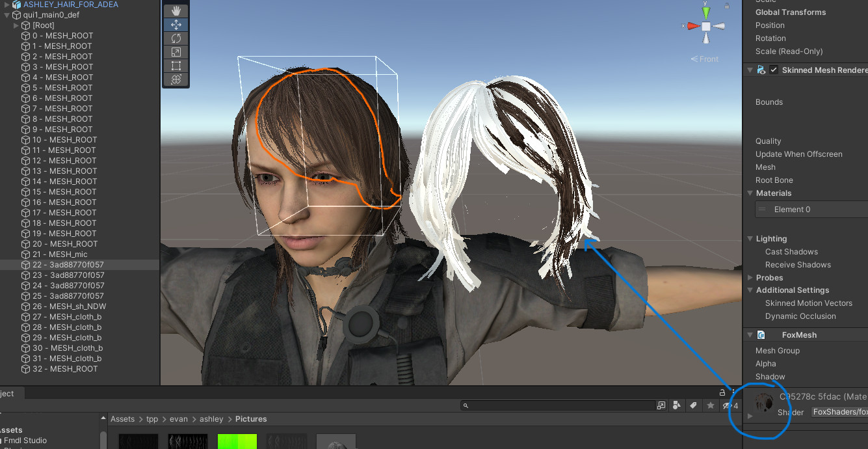Select the gray head texture thumbnail
868x449 pixels.
336,441
